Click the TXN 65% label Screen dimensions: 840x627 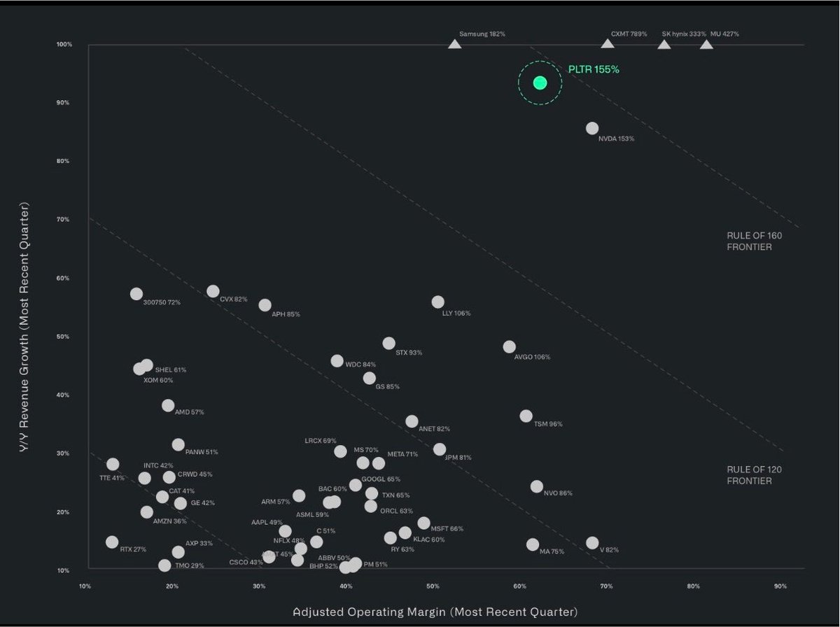point(395,495)
